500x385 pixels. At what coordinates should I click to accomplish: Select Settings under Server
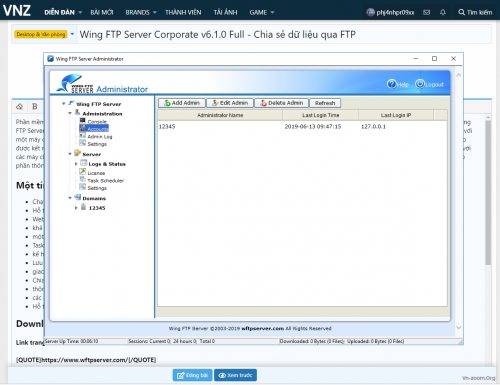(x=97, y=188)
